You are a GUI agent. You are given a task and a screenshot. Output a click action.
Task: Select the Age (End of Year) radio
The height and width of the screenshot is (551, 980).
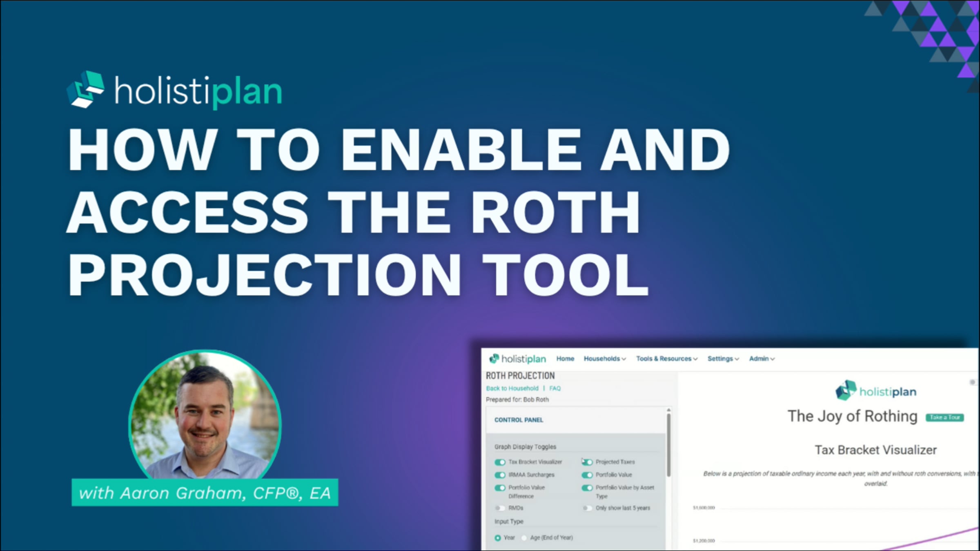point(524,538)
